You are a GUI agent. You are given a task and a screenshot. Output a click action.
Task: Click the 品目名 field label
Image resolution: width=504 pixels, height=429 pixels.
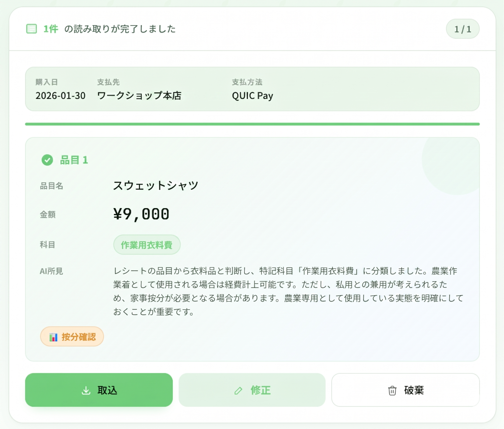point(52,186)
